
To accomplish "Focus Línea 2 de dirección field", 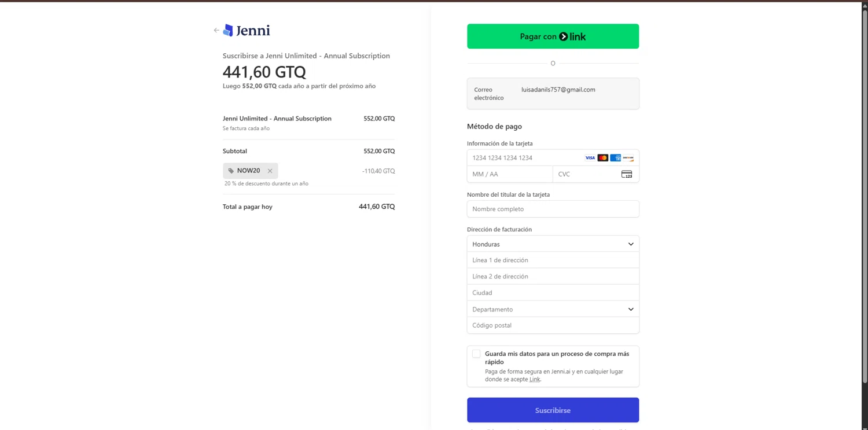I will 553,276.
